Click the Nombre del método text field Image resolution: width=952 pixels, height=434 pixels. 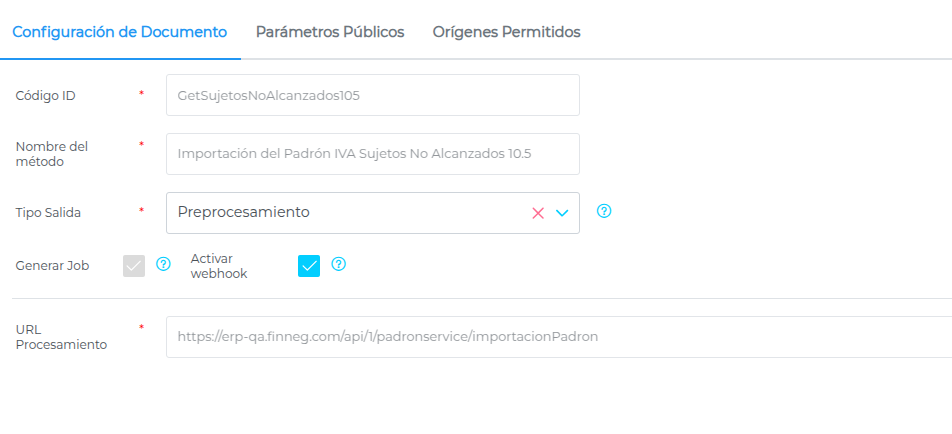coord(372,154)
